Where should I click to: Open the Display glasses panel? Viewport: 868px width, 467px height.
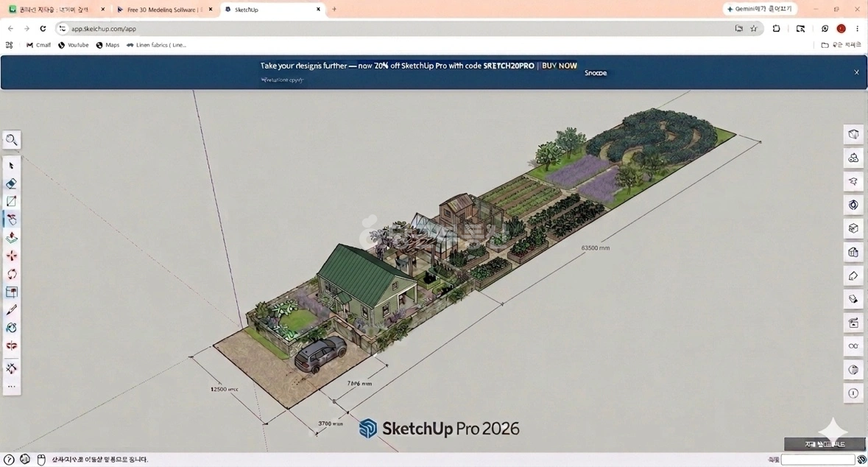click(853, 346)
